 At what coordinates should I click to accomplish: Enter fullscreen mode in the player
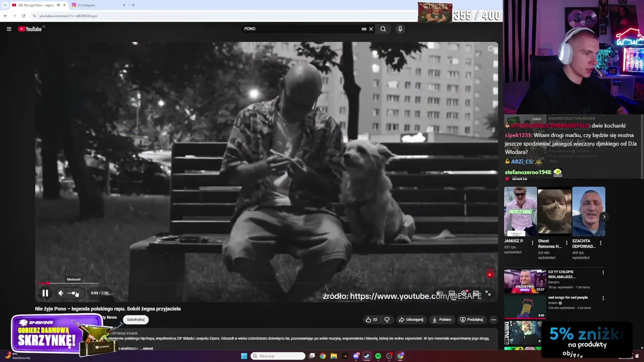[488, 293]
